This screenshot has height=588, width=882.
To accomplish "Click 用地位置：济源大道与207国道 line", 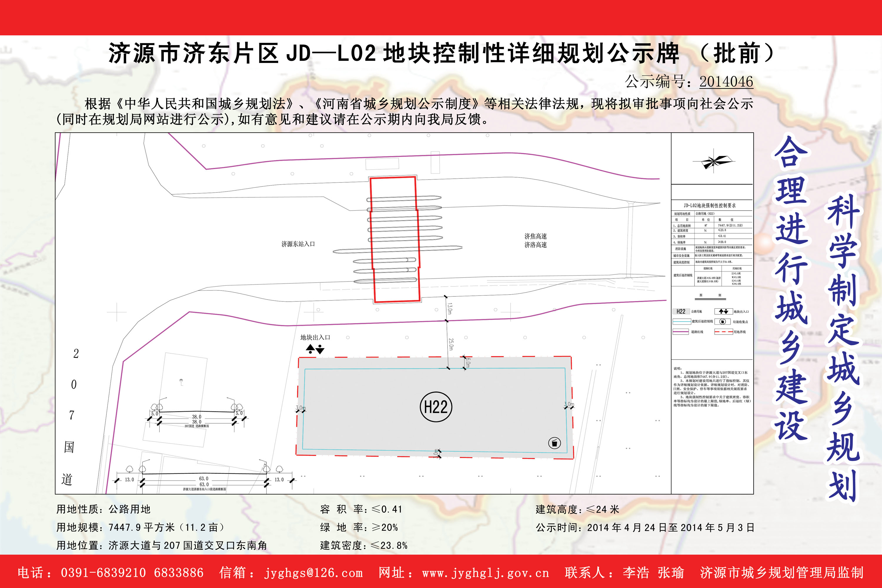I will pos(162,545).
